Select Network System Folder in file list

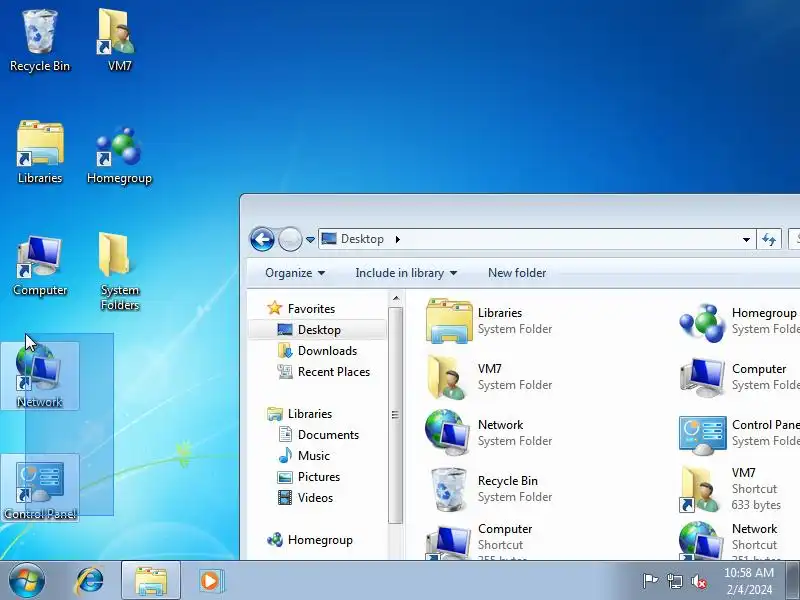coord(490,433)
